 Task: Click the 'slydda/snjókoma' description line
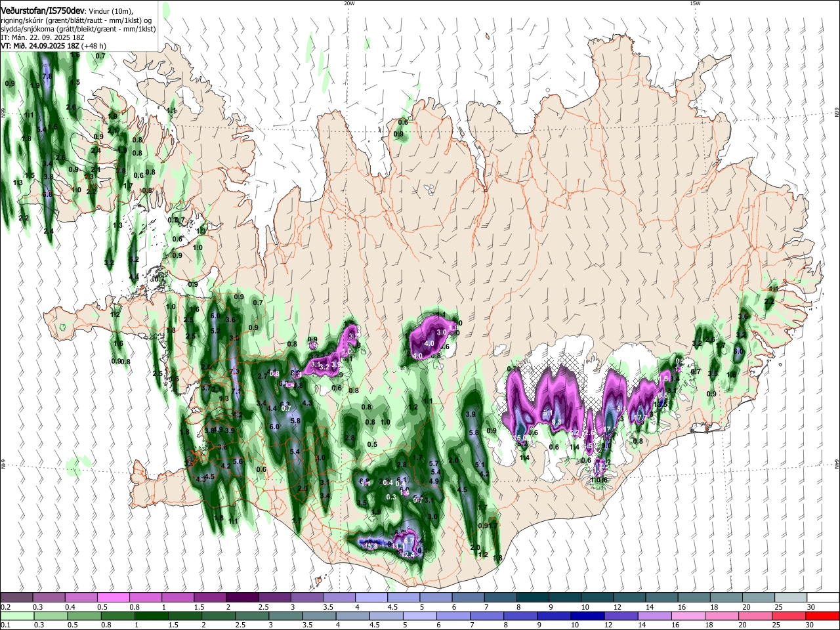[x=78, y=29]
